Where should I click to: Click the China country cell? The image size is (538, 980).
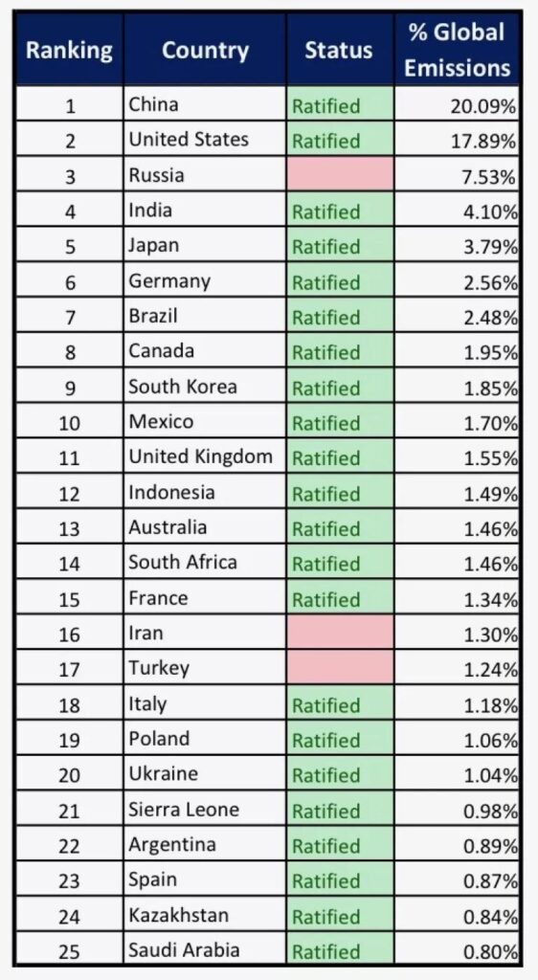pyautogui.click(x=205, y=103)
